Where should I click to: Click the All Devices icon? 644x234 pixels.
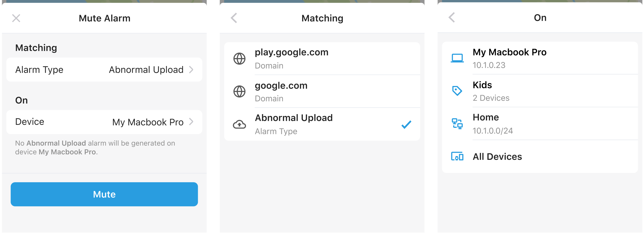(x=457, y=156)
